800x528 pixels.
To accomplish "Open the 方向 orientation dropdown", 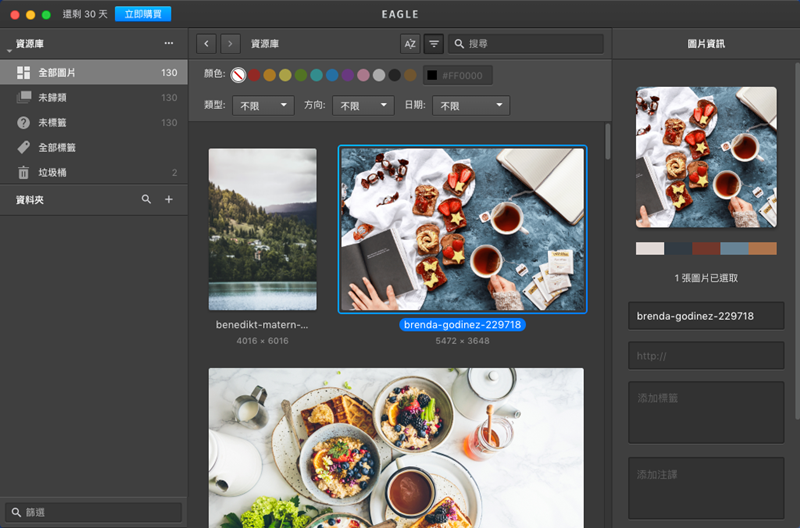I will pos(361,105).
